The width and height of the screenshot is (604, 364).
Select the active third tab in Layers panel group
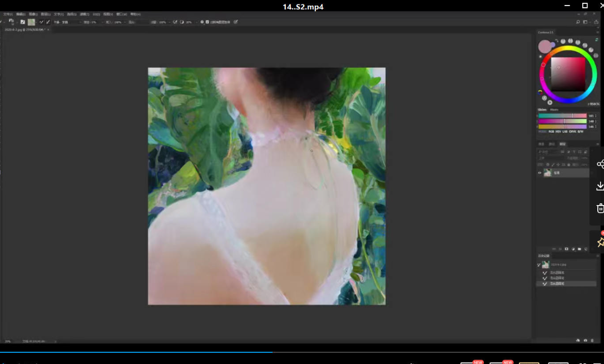562,144
